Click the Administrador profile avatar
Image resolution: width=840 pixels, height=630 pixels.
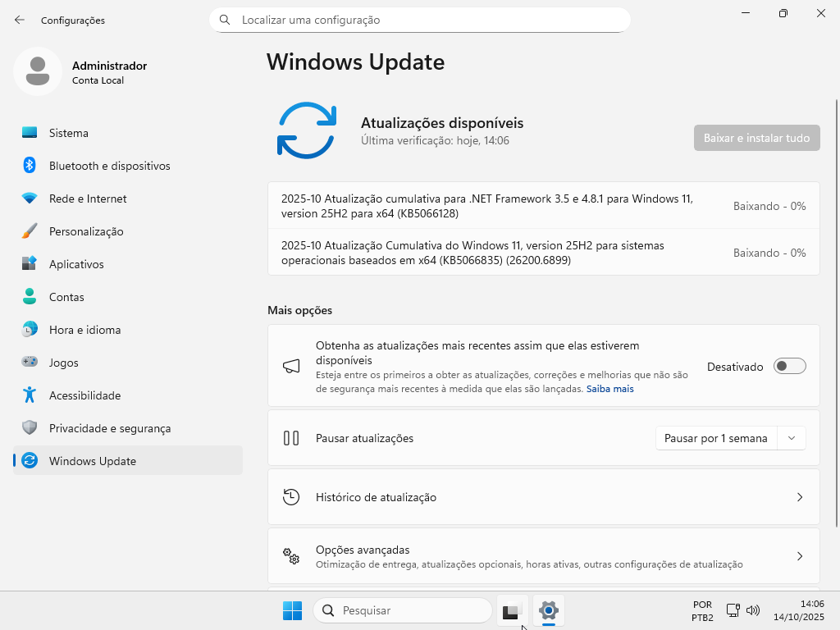tap(38, 71)
